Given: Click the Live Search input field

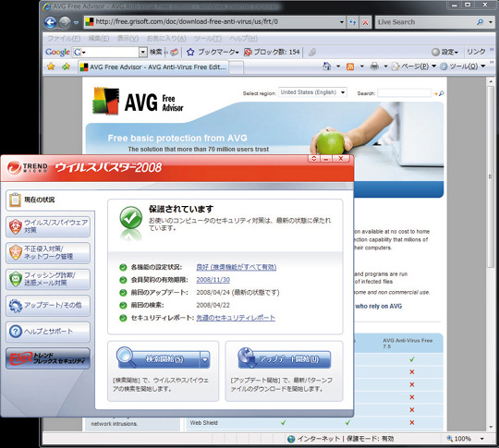Looking at the screenshot, I should [x=425, y=22].
